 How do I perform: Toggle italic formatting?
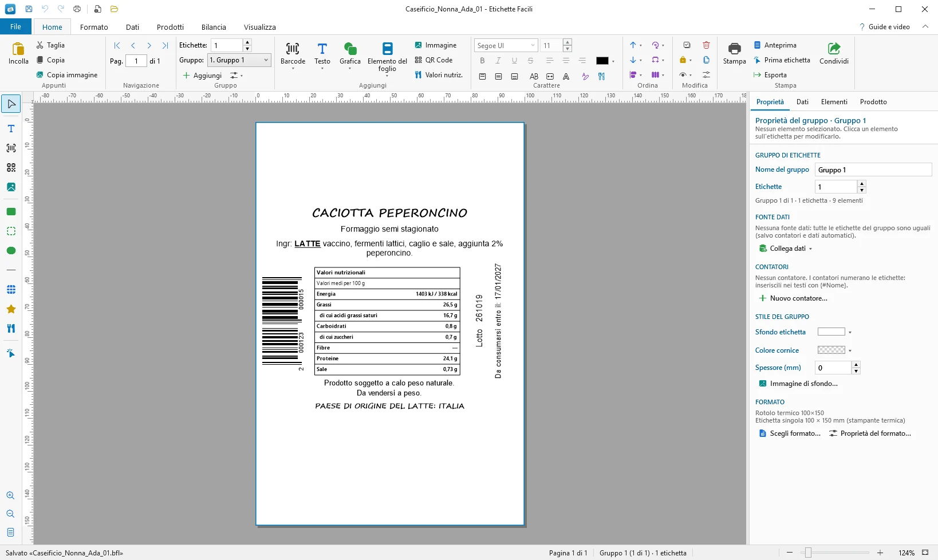coord(498,61)
